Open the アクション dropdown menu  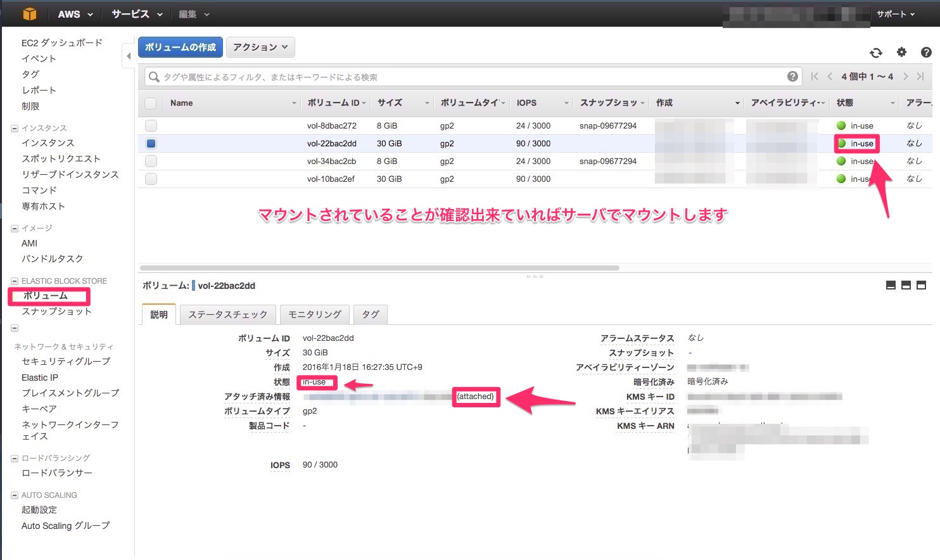click(260, 48)
